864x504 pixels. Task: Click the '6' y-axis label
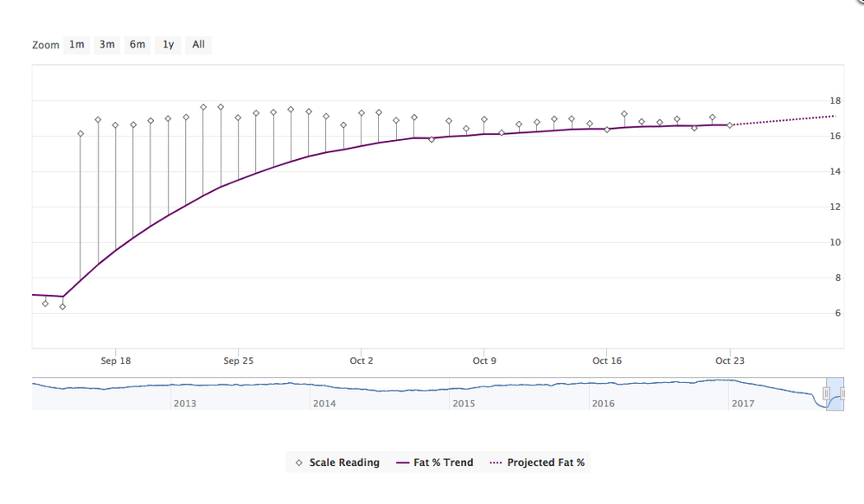(x=838, y=313)
